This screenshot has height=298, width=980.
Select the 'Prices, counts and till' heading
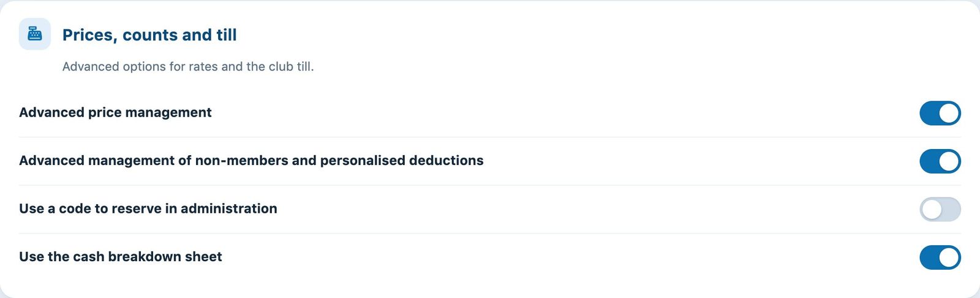click(x=149, y=35)
